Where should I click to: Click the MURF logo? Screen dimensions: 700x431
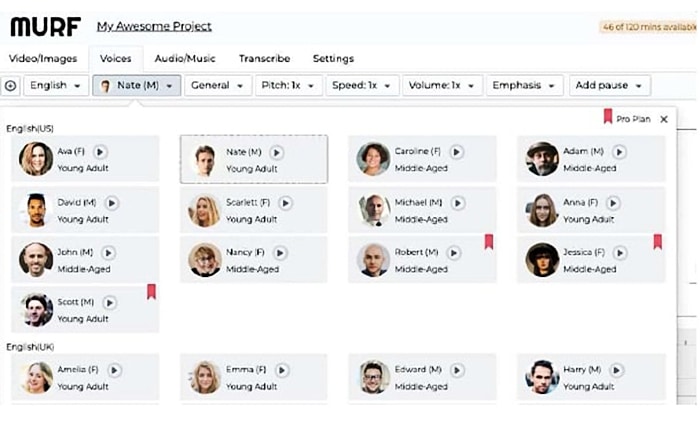click(x=46, y=26)
